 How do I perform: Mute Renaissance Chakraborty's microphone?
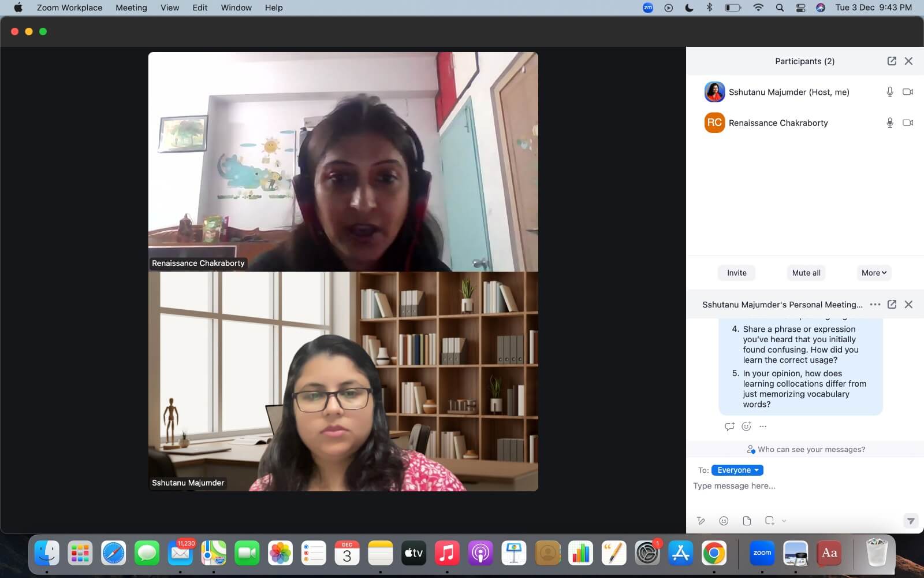click(890, 123)
